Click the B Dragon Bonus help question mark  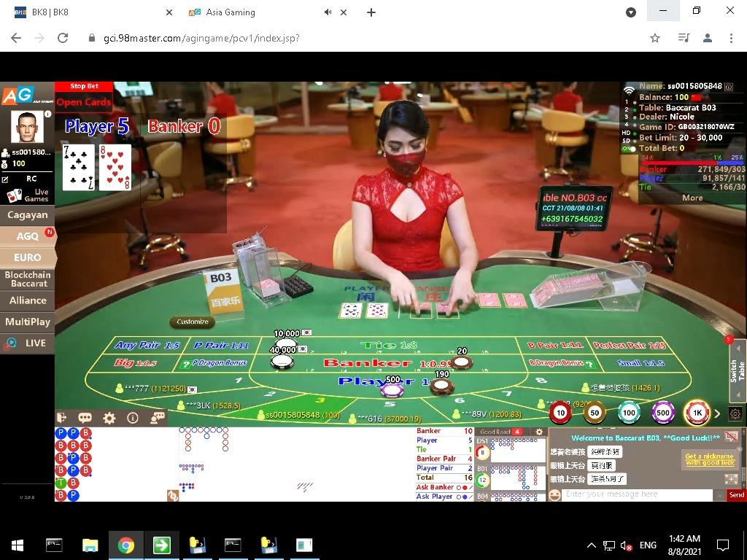tap(589, 365)
